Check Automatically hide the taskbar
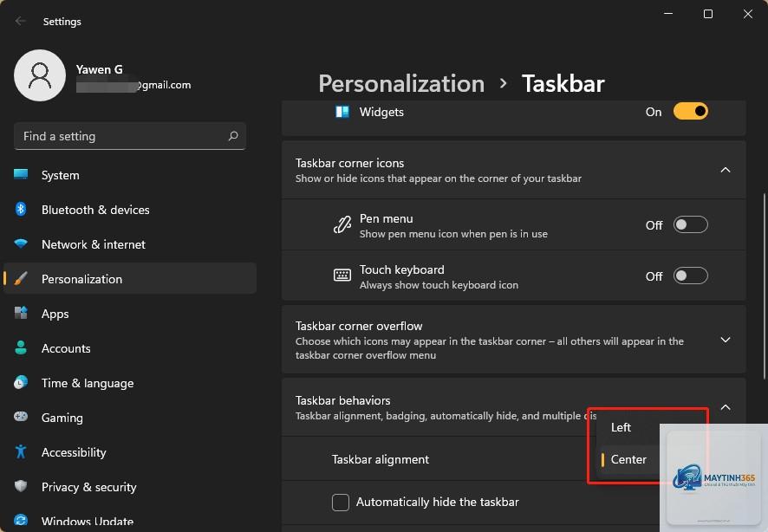768x532 pixels. (341, 503)
